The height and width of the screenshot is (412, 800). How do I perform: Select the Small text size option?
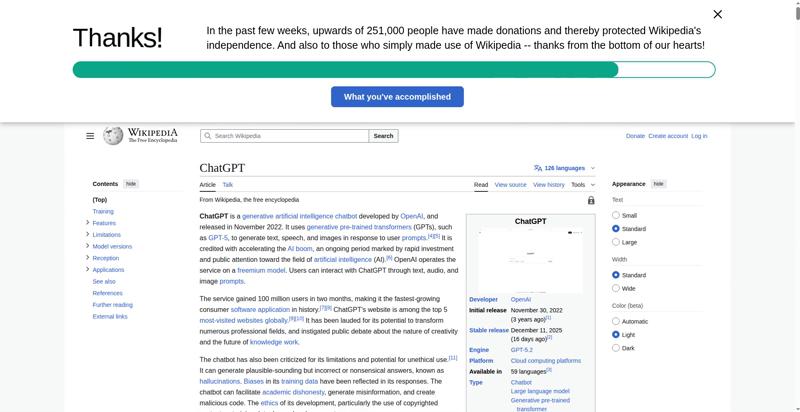pos(616,215)
